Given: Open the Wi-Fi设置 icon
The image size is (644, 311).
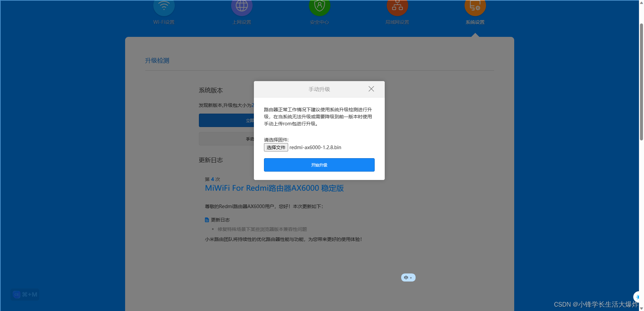Looking at the screenshot, I should click(x=164, y=7).
